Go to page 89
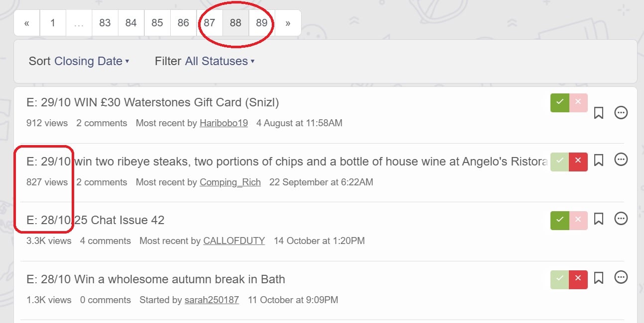The height and width of the screenshot is (323, 644). [262, 23]
